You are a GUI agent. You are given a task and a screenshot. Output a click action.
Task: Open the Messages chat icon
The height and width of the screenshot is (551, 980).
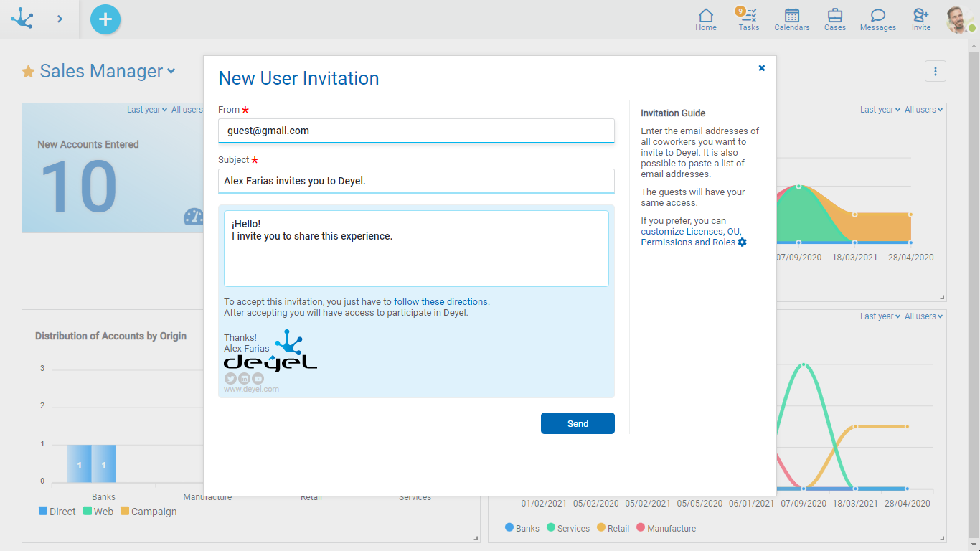(x=878, y=19)
